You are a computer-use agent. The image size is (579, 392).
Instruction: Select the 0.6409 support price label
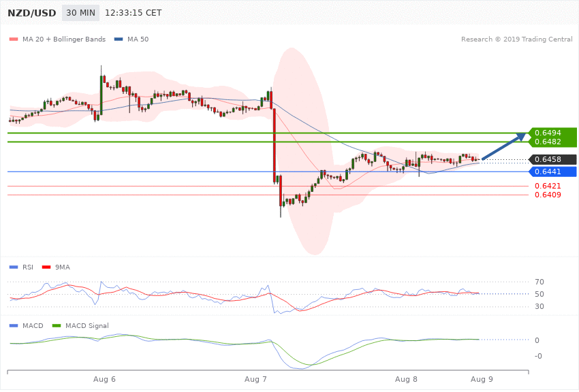(x=548, y=195)
